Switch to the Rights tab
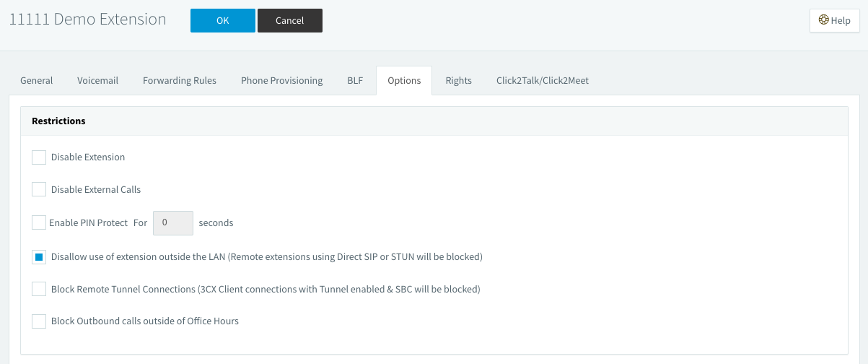 (x=458, y=80)
